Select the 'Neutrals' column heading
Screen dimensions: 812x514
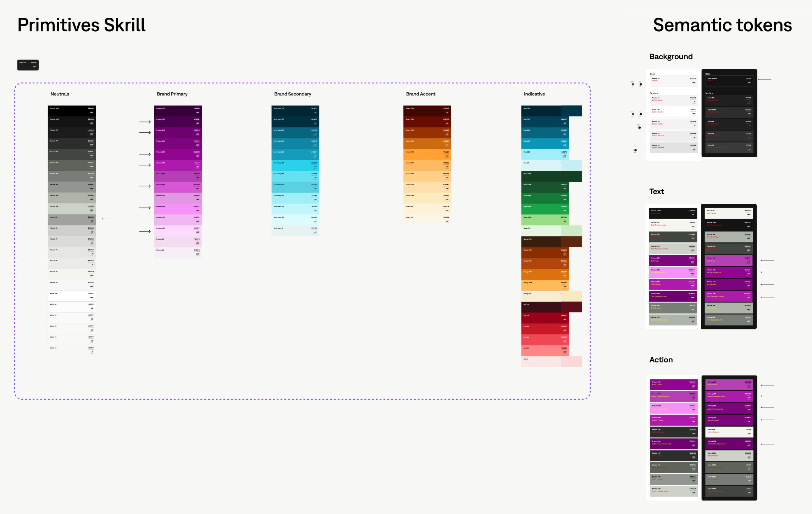click(x=60, y=94)
